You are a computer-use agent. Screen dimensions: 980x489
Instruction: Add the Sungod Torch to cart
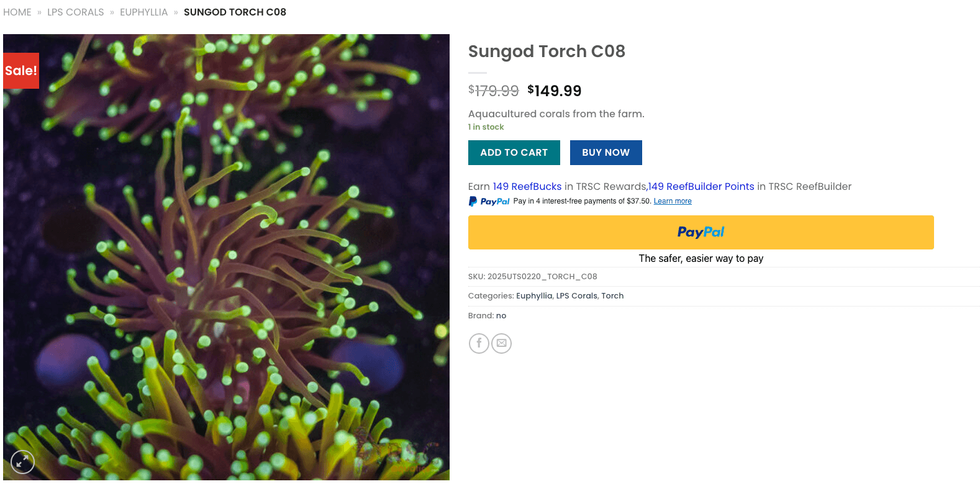click(514, 152)
